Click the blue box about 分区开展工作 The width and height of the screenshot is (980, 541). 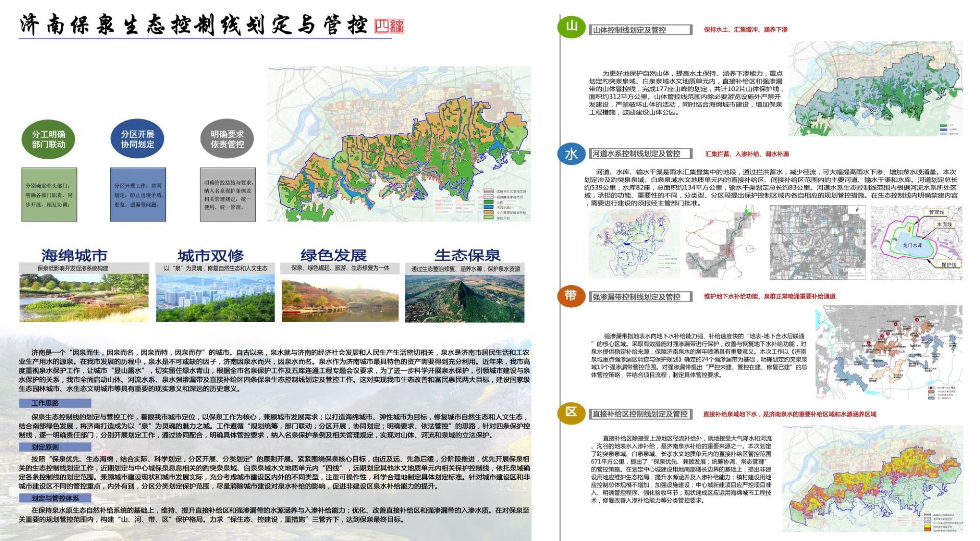pyautogui.click(x=138, y=194)
